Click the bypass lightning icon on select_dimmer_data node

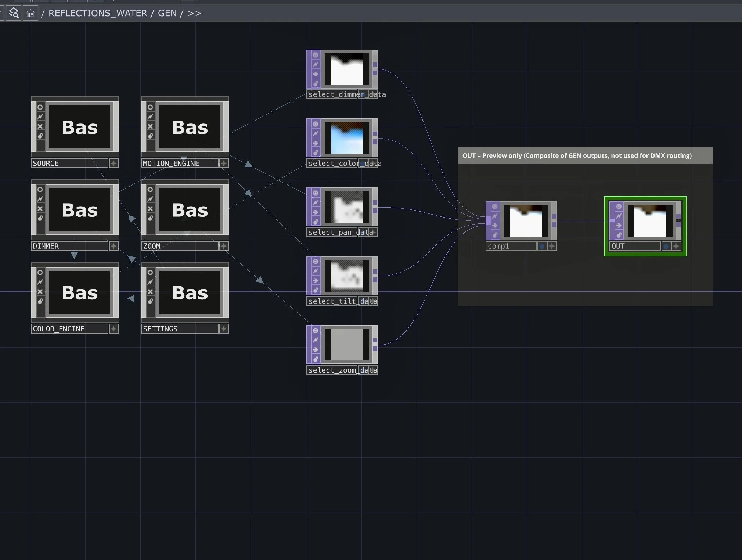pyautogui.click(x=316, y=65)
